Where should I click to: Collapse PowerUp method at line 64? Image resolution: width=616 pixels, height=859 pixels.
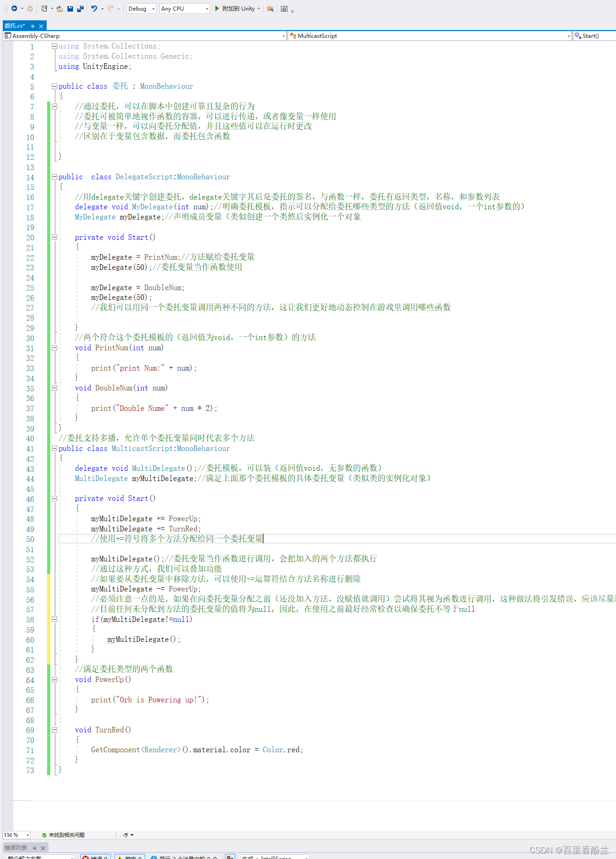click(55, 680)
